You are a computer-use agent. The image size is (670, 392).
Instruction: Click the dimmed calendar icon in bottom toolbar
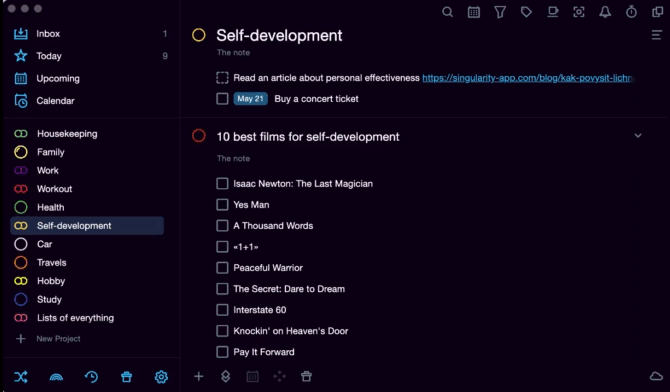click(x=253, y=376)
